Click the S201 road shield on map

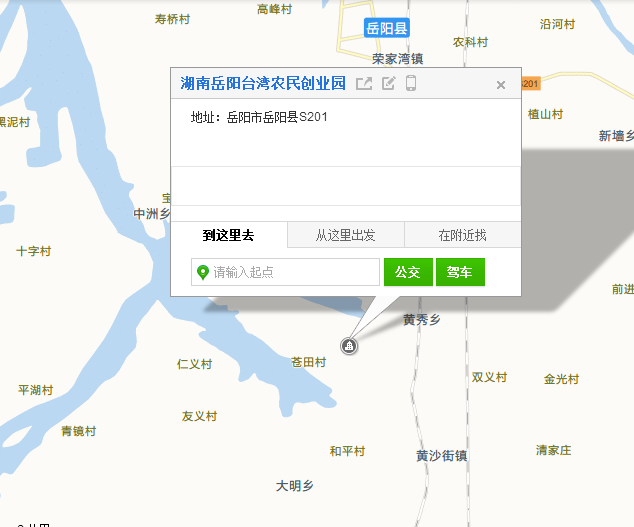(530, 83)
